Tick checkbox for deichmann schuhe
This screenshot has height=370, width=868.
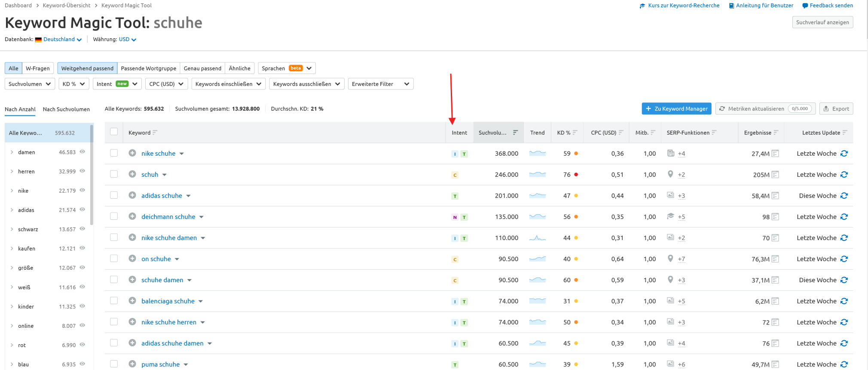[114, 216]
